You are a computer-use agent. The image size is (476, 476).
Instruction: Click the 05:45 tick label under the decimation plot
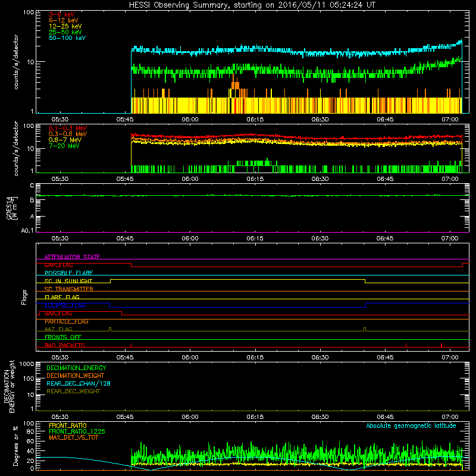(x=125, y=417)
